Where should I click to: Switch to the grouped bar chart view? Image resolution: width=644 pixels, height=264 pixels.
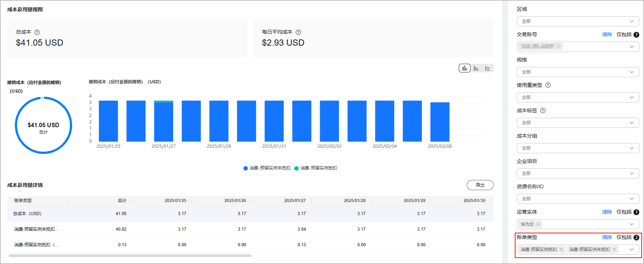tap(476, 68)
